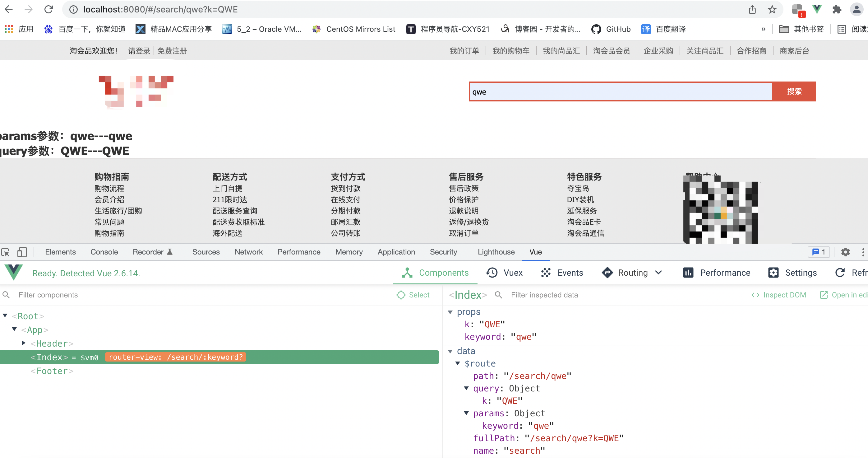Image resolution: width=868 pixels, height=458 pixels.
Task: Click the 免费注册 link
Action: pos(172,51)
